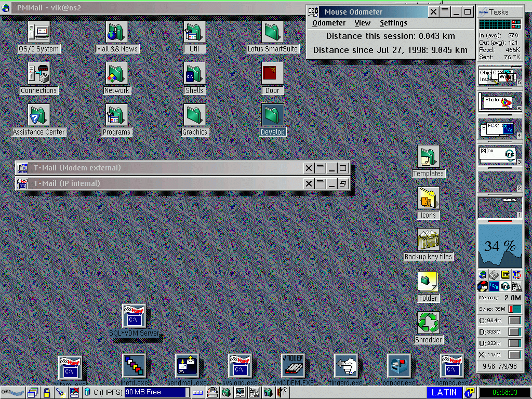Open the Lotus SmartSuite folder icon
532x399 pixels.
tap(272, 32)
